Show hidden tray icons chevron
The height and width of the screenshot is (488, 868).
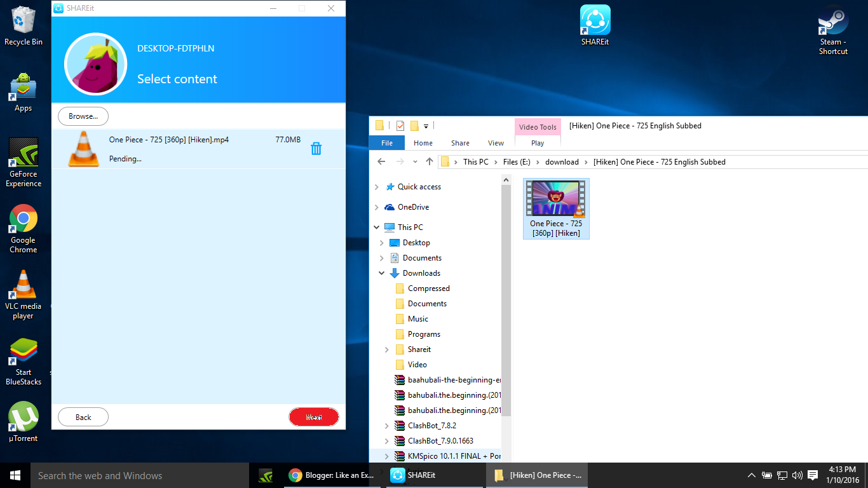pos(751,475)
